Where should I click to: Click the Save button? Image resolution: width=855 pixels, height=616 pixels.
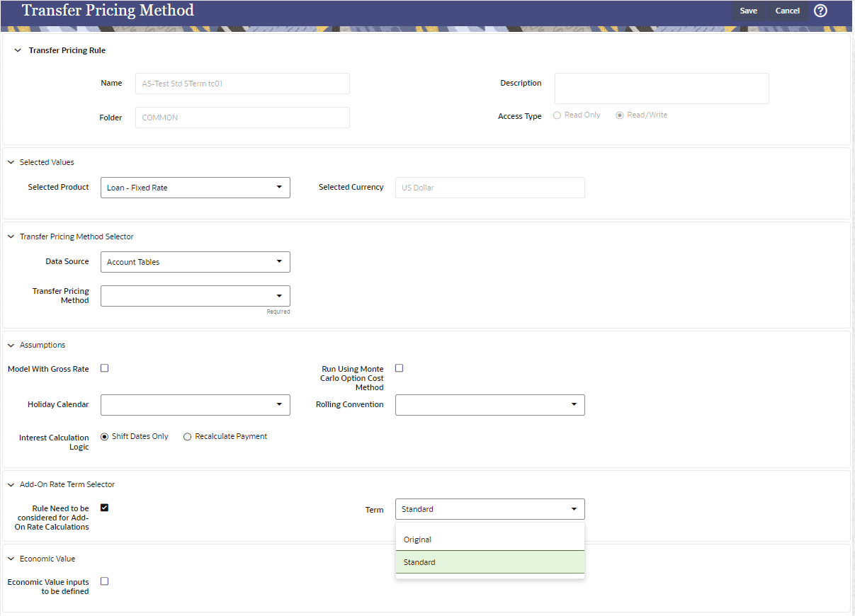pos(749,11)
